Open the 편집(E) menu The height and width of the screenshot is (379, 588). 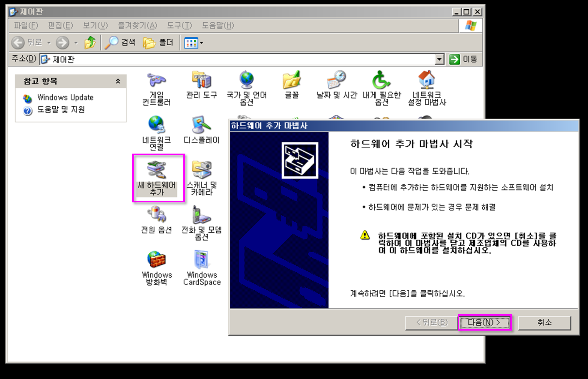tap(60, 26)
